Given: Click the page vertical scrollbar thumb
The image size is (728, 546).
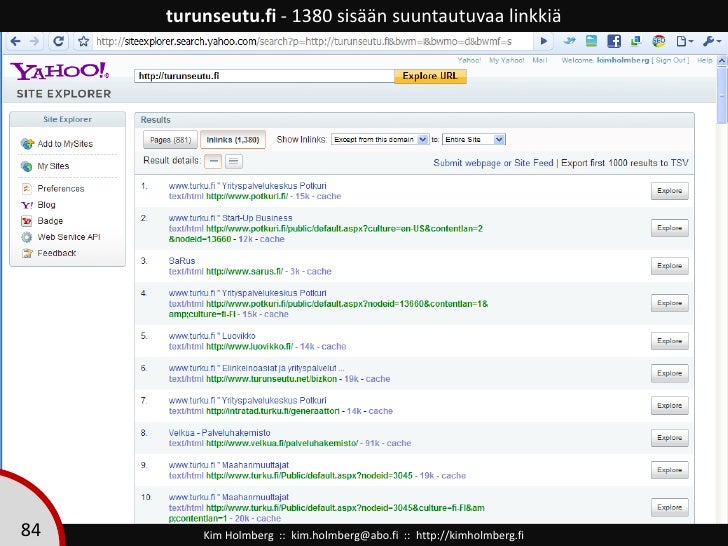Looking at the screenshot, I should click(x=722, y=95).
